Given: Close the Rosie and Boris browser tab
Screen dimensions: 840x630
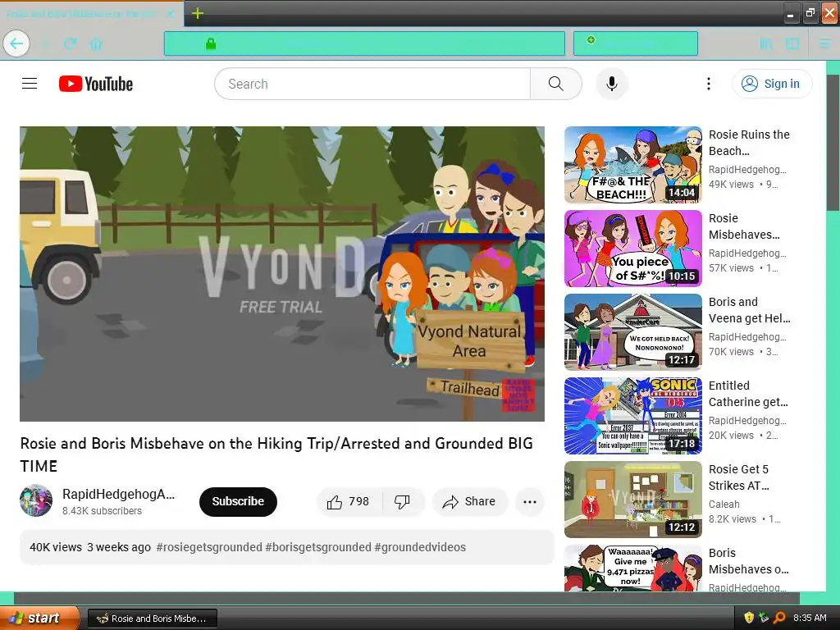Looking at the screenshot, I should pos(170,14).
